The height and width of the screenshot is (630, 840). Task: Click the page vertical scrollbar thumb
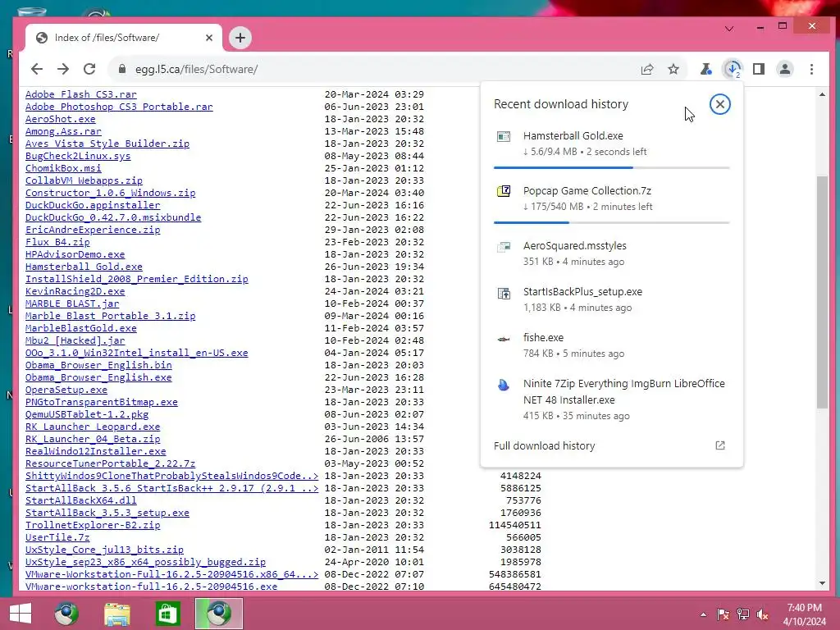point(822,293)
